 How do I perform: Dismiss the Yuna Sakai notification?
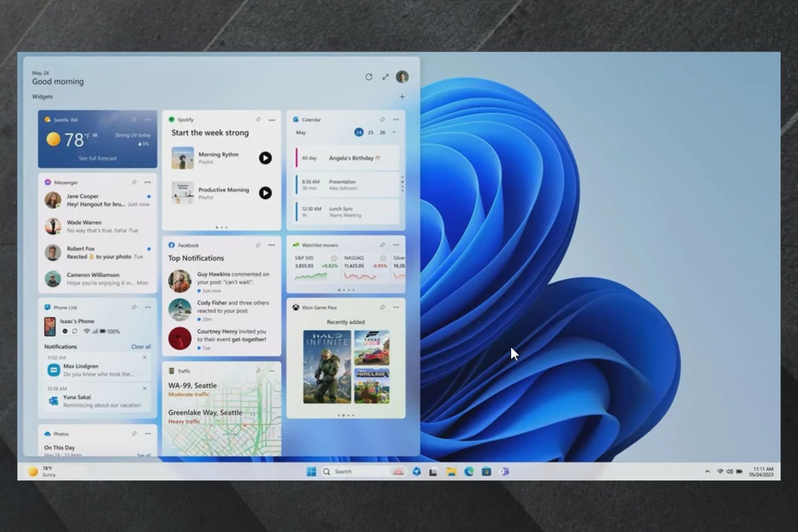tap(145, 389)
